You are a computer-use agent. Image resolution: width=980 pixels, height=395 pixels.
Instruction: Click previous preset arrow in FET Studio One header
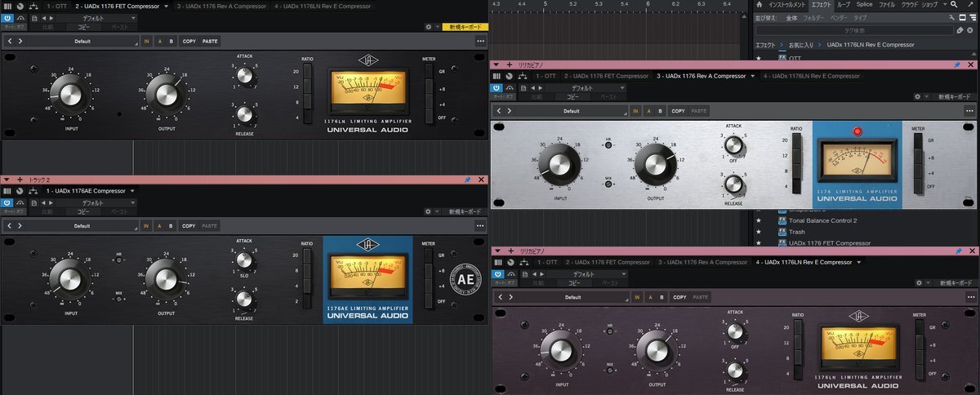(x=45, y=16)
